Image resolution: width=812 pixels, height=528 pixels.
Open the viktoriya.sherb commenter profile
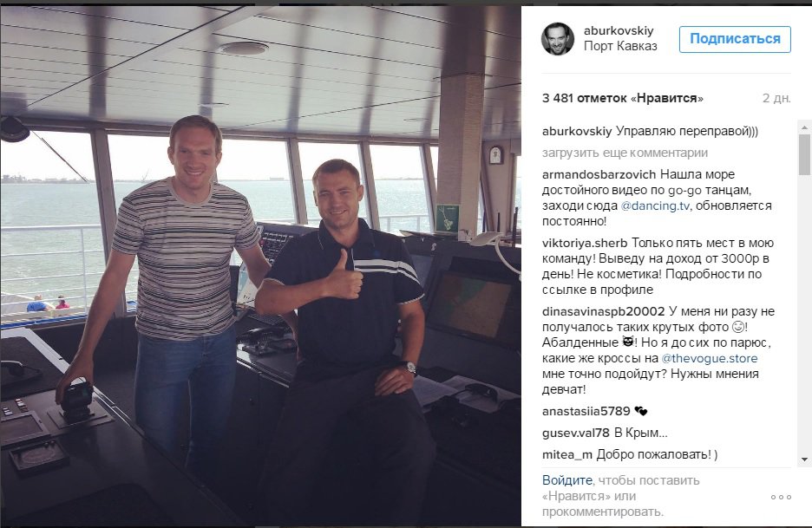(585, 243)
